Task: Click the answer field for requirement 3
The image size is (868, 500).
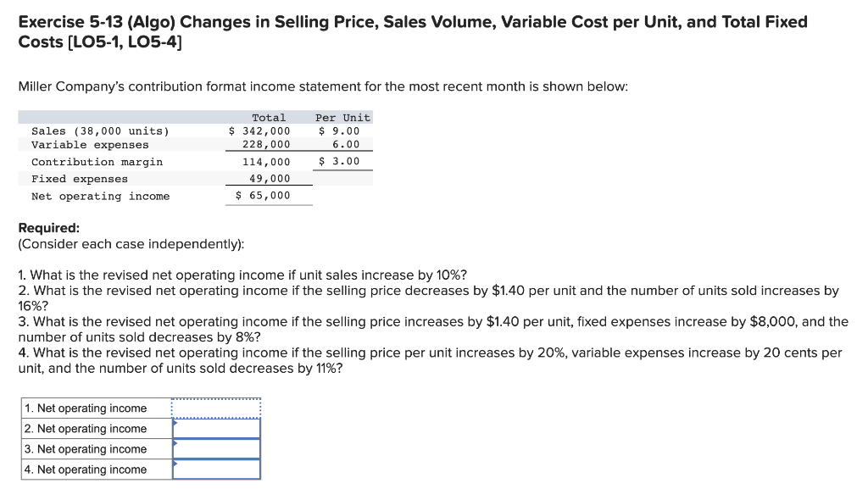Action: click(x=216, y=448)
